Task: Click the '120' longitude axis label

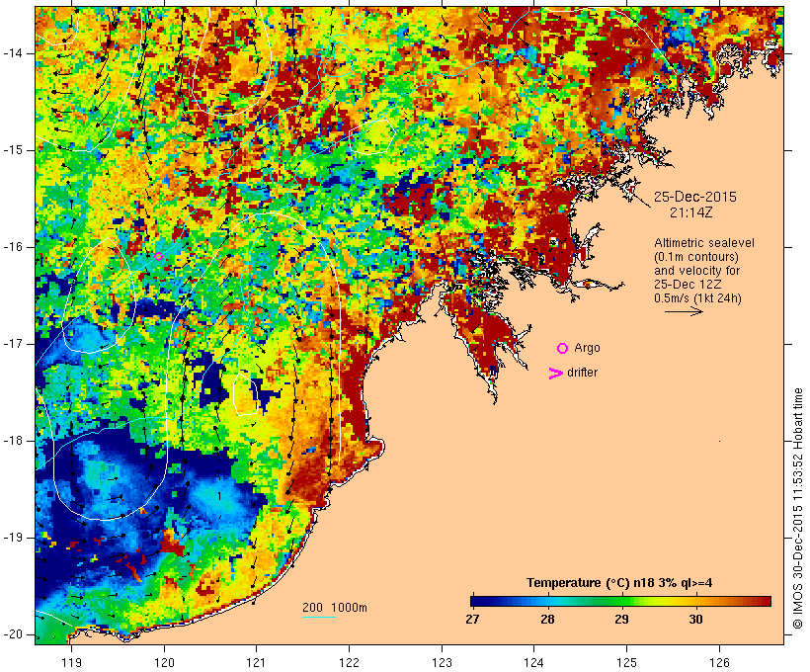Action: tap(164, 662)
